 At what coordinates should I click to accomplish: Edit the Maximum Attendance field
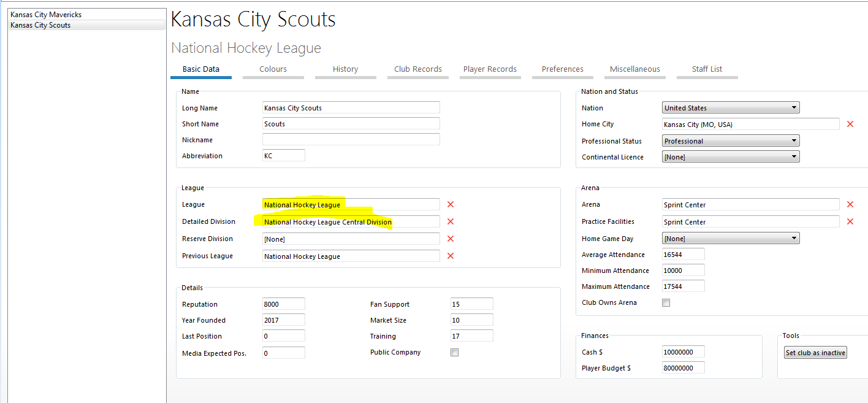683,286
